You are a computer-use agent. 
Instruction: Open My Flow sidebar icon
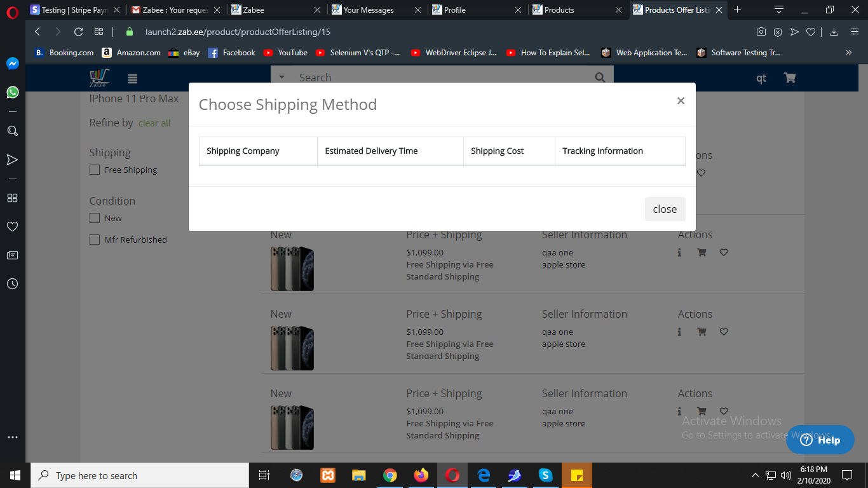coord(12,159)
